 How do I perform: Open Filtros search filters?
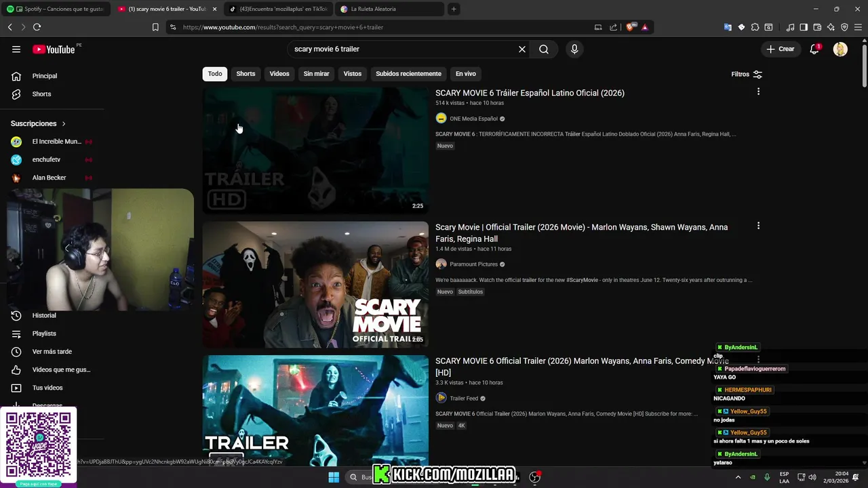point(747,74)
